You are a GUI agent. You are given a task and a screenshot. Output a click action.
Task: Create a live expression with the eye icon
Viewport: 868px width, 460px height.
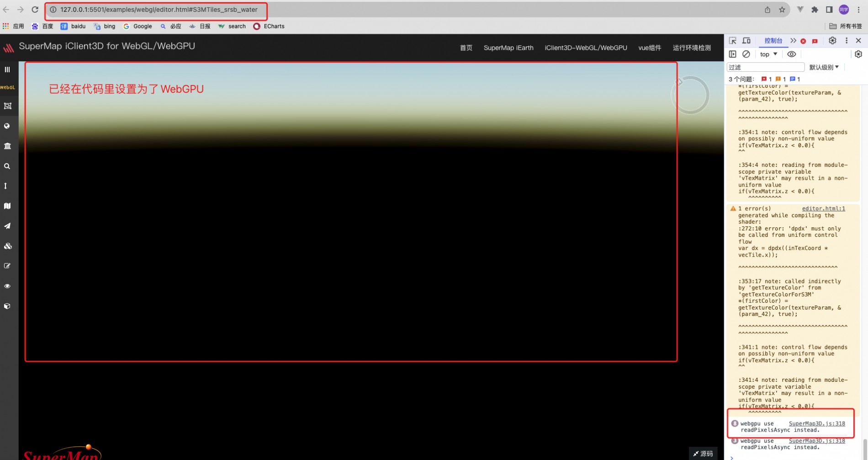point(792,54)
